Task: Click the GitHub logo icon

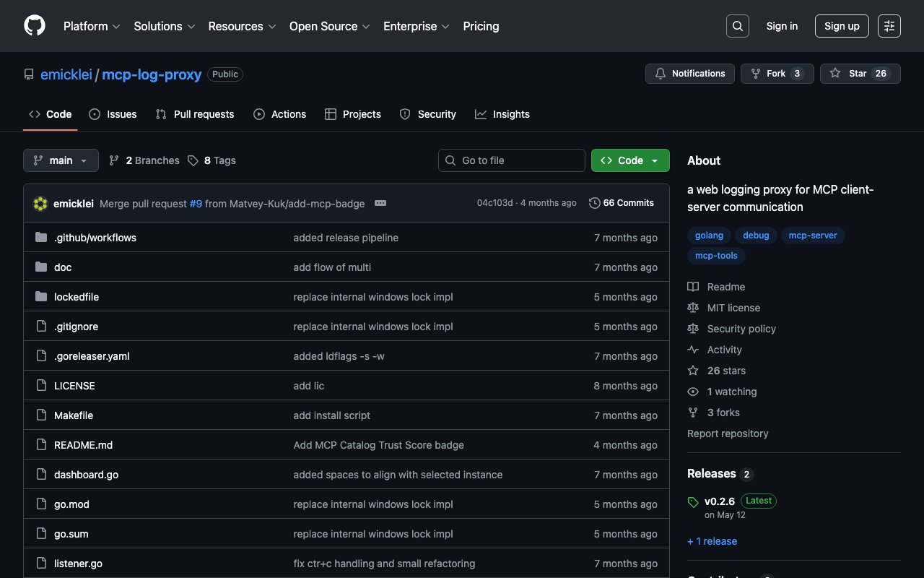Action: pos(35,26)
